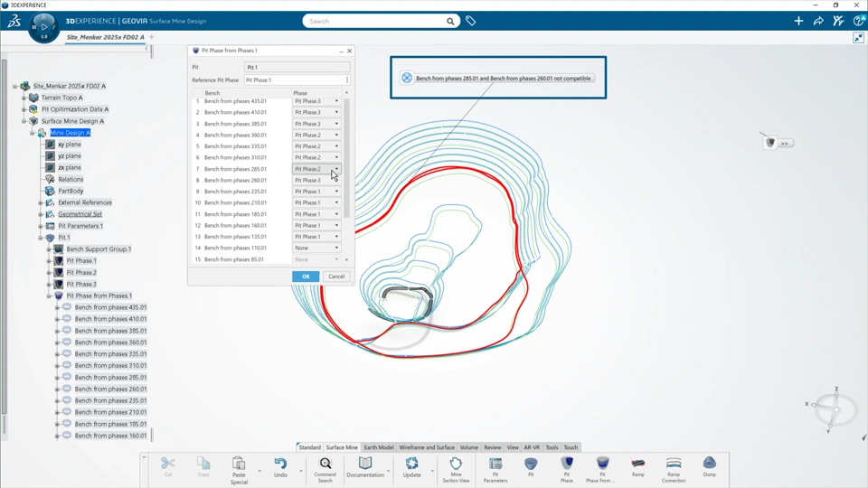
Task: Click the bench list scrollbar in dialog
Action: pyautogui.click(x=346, y=157)
